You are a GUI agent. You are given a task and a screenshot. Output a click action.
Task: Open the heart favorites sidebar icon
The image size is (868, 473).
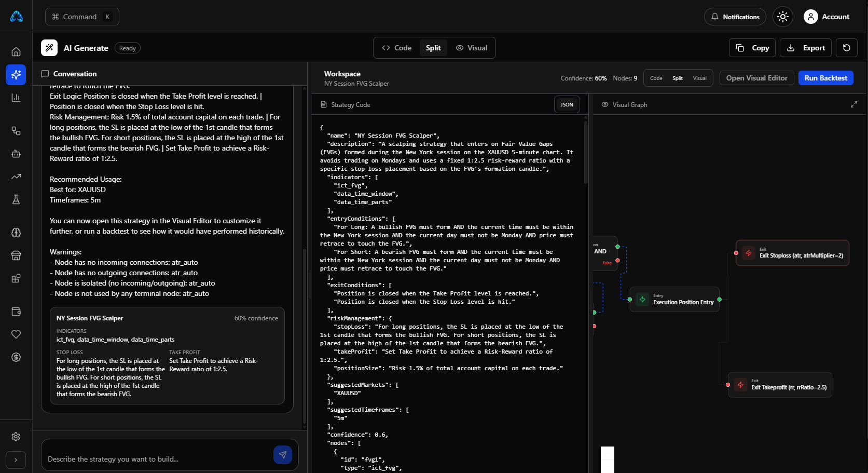point(16,334)
